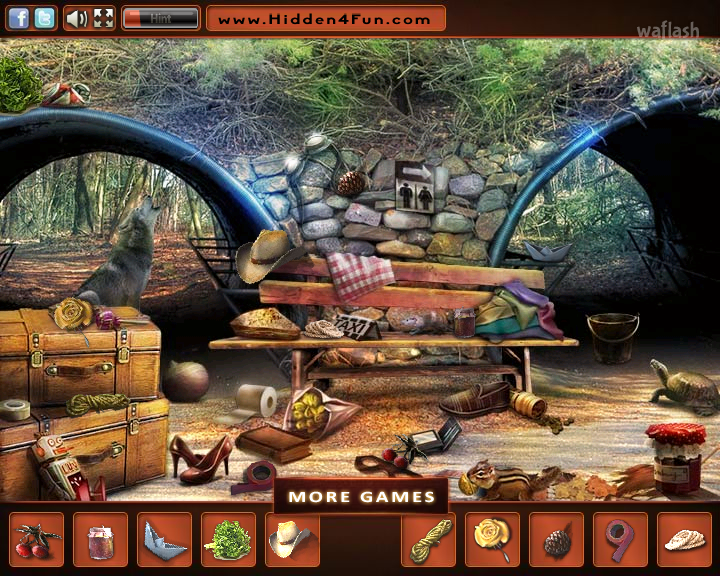Collect the purple tape roll near the heels
Image resolution: width=720 pixels, height=576 pixels.
[257, 476]
